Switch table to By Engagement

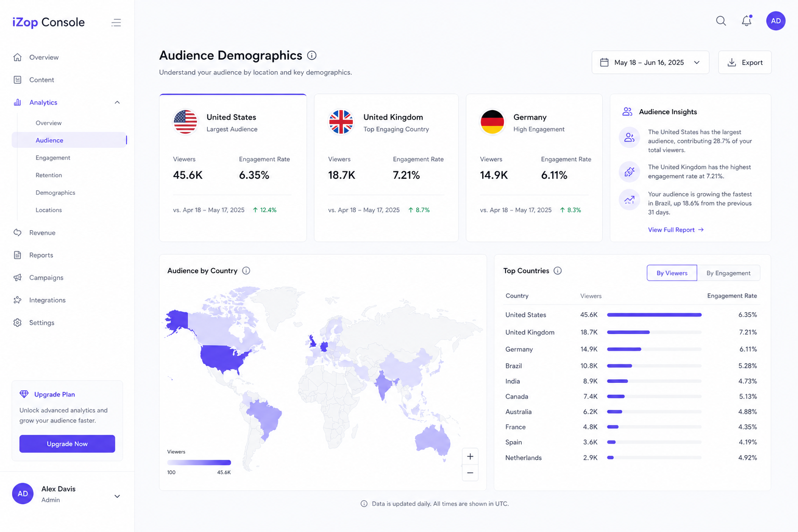[728, 273]
